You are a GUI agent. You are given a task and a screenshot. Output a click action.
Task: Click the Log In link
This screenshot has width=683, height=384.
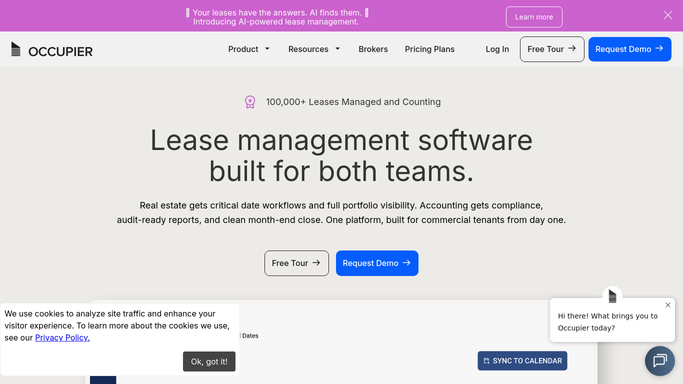(x=497, y=49)
